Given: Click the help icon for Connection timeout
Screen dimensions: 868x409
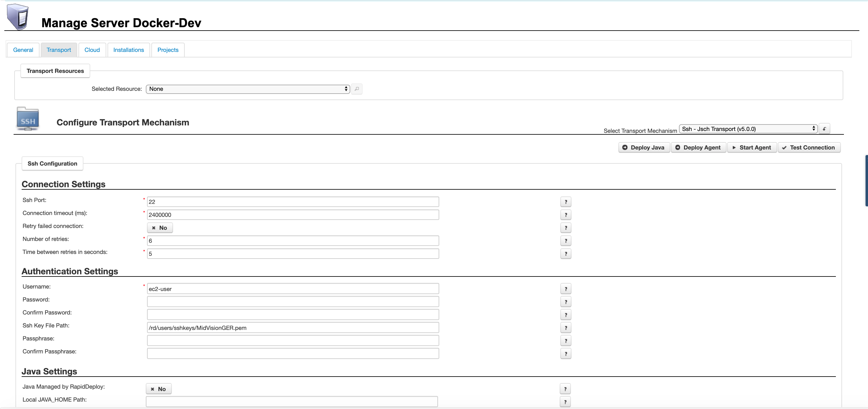Looking at the screenshot, I should pos(566,215).
